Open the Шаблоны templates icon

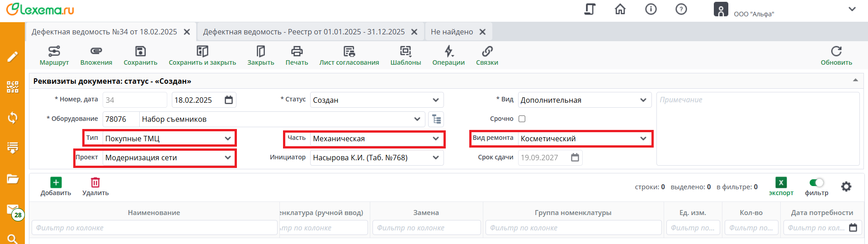point(406,51)
